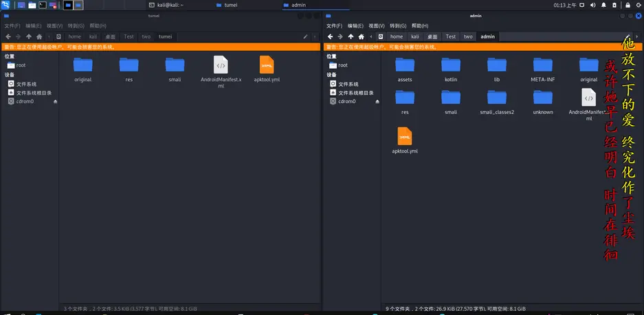Open 文件(F) menu in the tumei window
The width and height of the screenshot is (644, 315).
[x=12, y=26]
